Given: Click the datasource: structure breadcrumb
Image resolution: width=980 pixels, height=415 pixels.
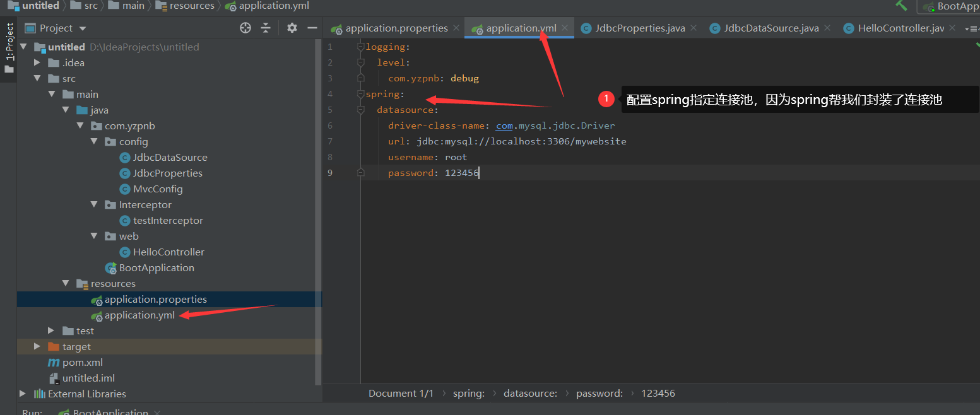Looking at the screenshot, I should pyautogui.click(x=530, y=393).
